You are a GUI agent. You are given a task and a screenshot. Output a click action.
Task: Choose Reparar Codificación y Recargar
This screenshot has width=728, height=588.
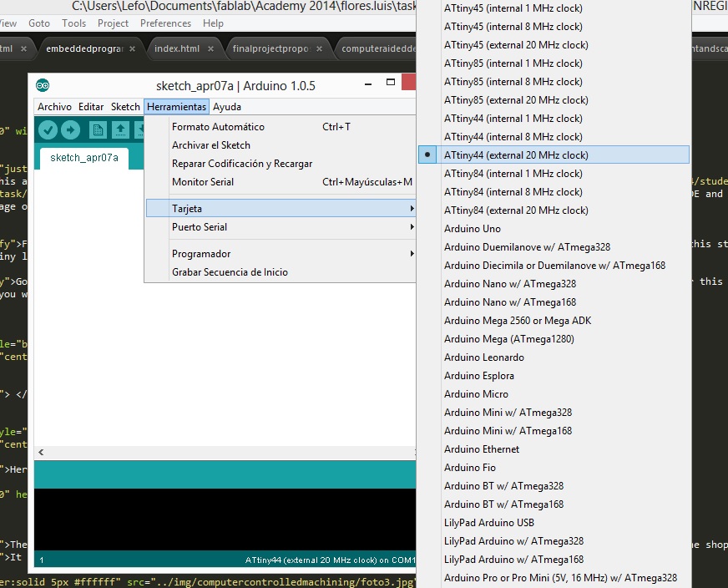[281, 164]
